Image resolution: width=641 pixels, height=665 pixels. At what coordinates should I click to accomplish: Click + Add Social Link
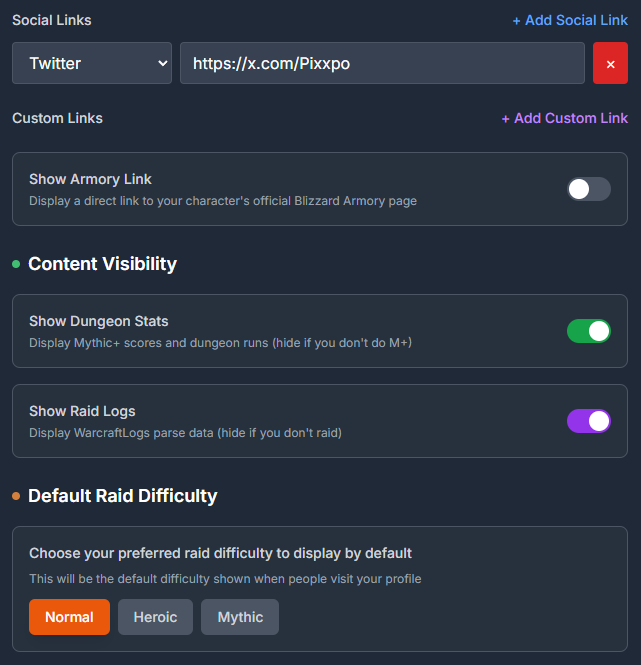(570, 20)
